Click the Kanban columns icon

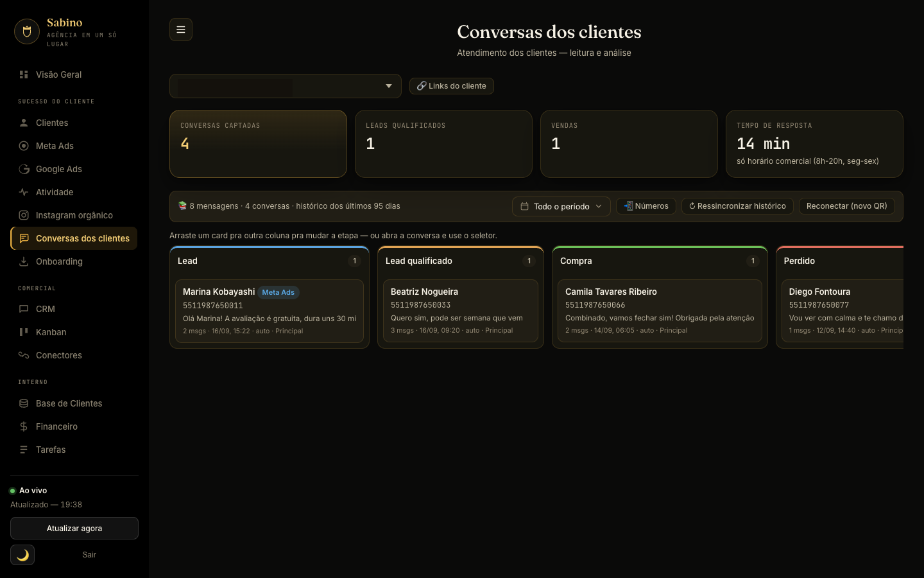coord(24,332)
